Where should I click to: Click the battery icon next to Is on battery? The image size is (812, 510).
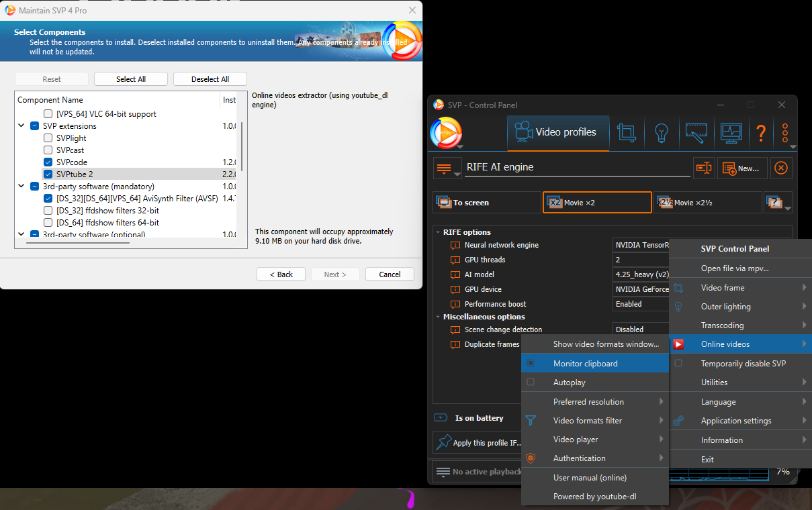pos(441,417)
